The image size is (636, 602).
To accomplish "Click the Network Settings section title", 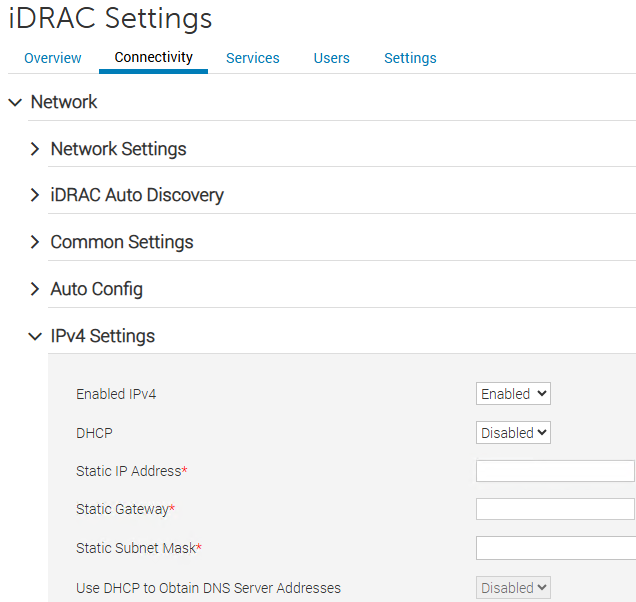I will [118, 149].
